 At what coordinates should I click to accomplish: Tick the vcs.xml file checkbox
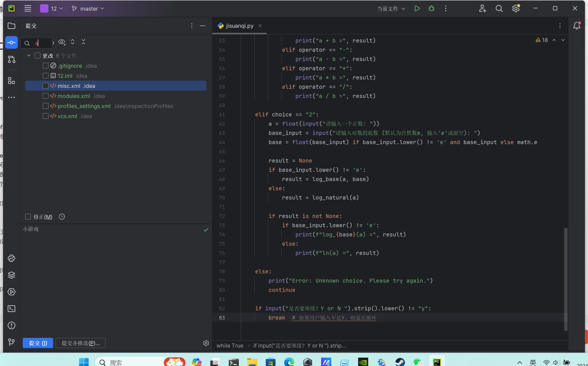[x=46, y=116]
